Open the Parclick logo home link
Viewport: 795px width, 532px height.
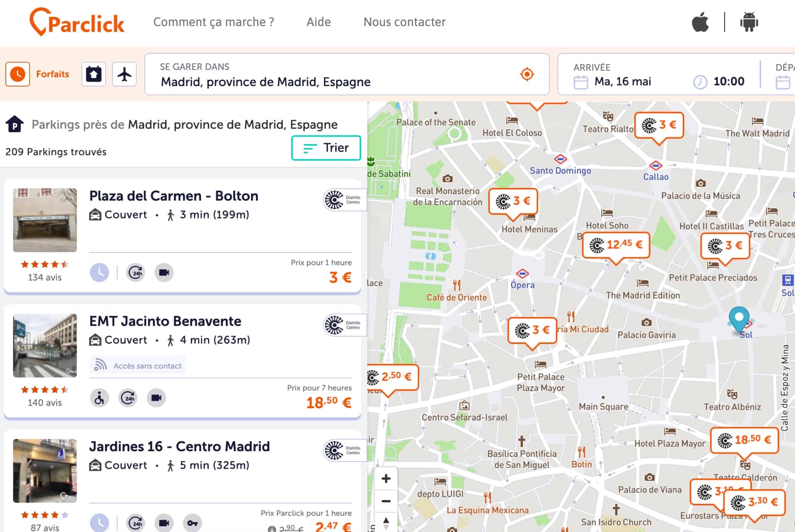(77, 22)
